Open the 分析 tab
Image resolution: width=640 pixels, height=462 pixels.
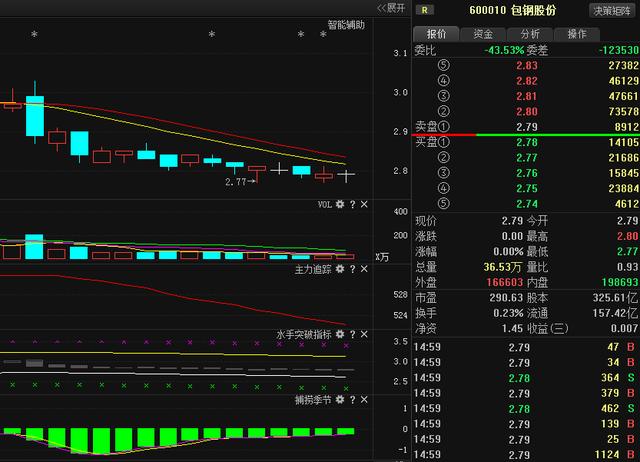click(x=530, y=33)
